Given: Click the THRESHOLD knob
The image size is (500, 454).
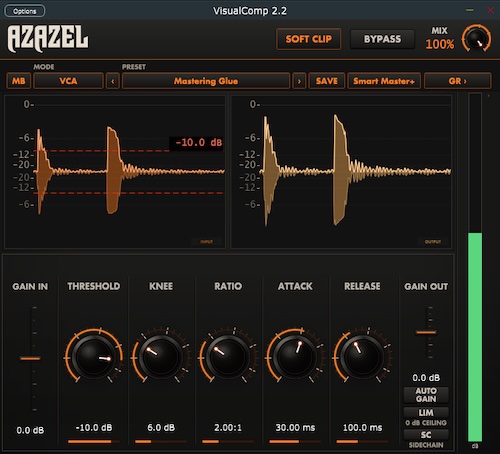Looking at the screenshot, I should point(94,358).
